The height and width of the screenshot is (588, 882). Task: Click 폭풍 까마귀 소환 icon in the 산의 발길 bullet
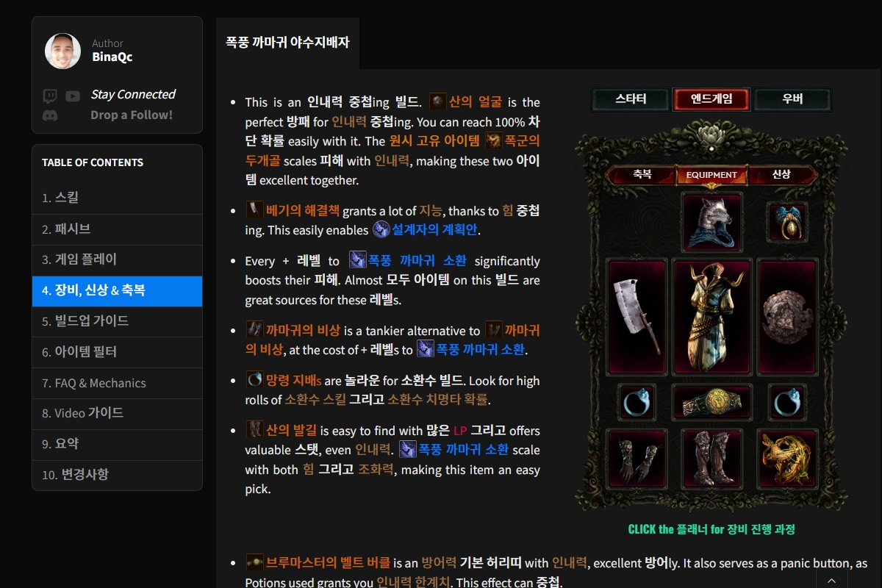(x=408, y=449)
